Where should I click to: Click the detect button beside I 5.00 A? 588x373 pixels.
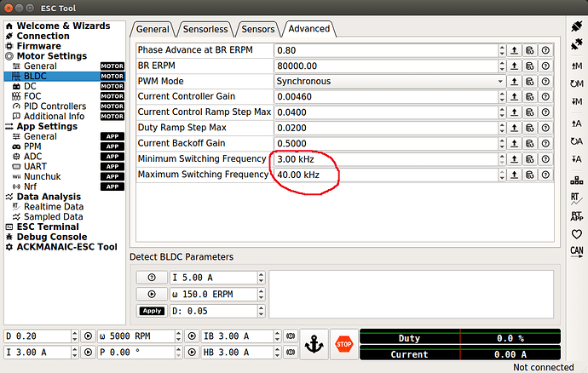click(152, 278)
